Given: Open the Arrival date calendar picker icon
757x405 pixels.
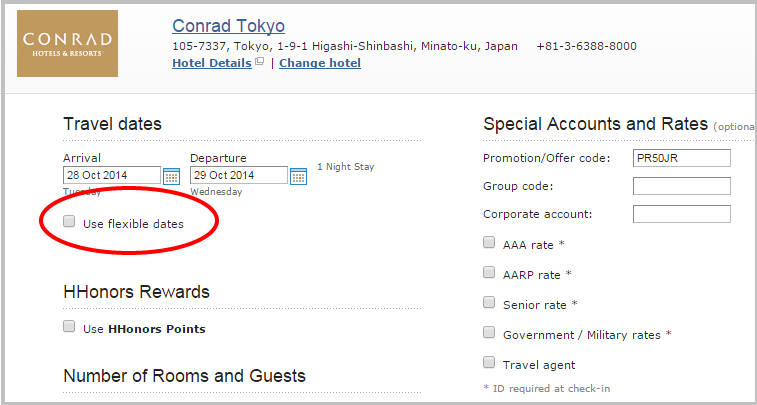Looking at the screenshot, I should (x=171, y=176).
